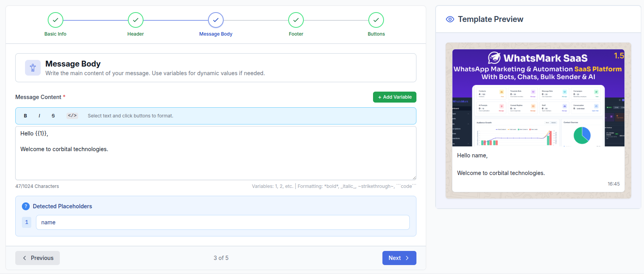Go back with the Previous button
Screen dimensions: 644x276
(38, 258)
